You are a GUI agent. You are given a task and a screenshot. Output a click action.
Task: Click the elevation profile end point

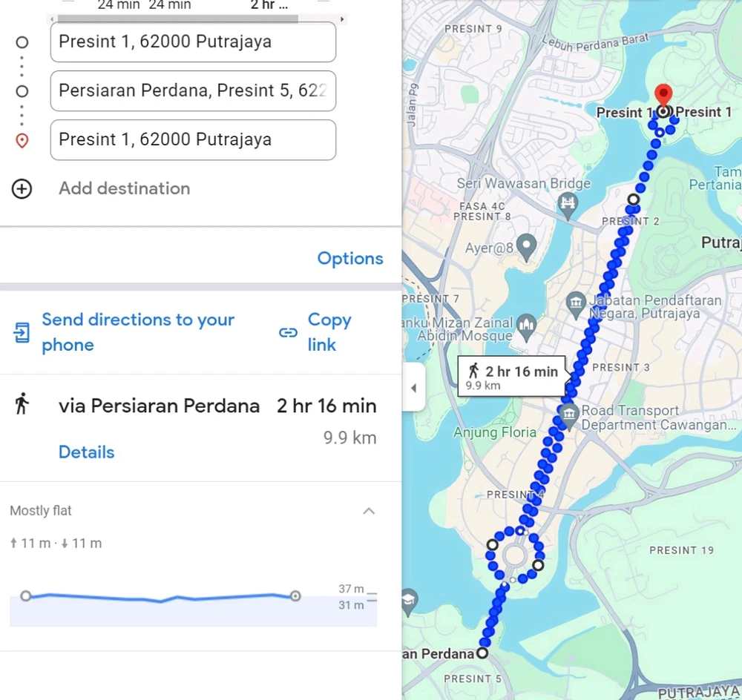point(295,595)
